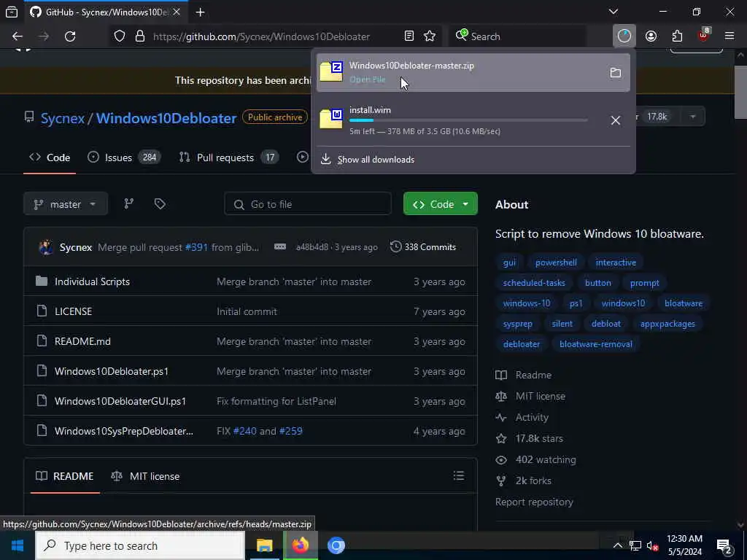Viewport: 747px width, 560px height.
Task: Open a new tab
Action: (x=200, y=12)
